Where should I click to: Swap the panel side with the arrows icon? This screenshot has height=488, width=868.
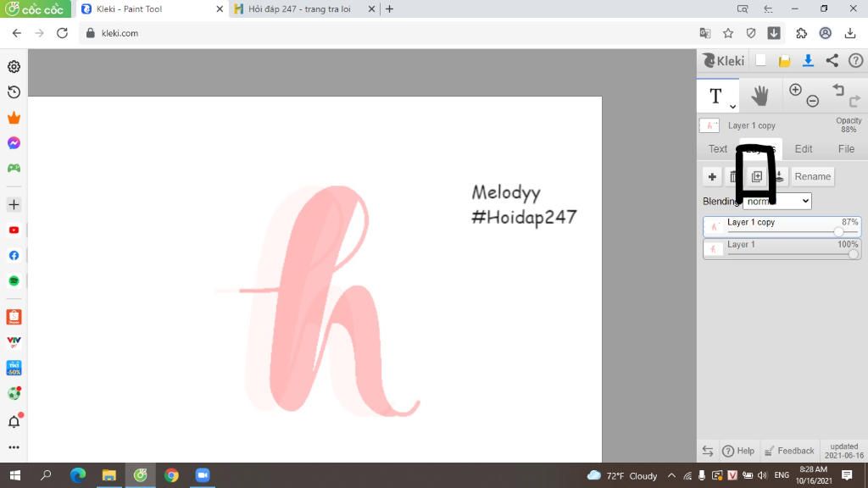tap(708, 451)
